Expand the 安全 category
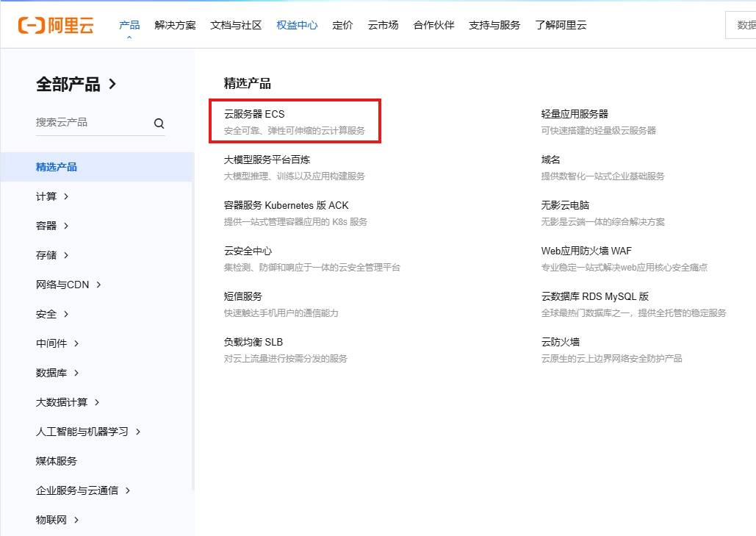Image resolution: width=756 pixels, height=536 pixels. 52,314
